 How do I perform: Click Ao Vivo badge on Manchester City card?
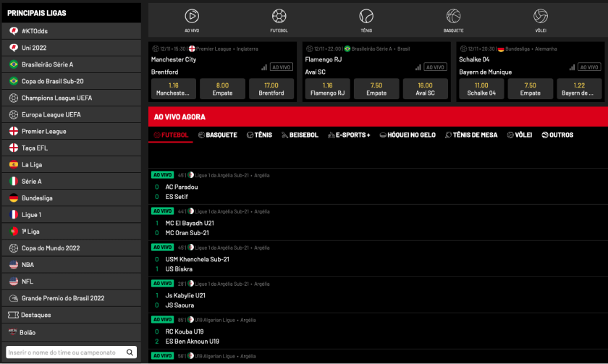[x=281, y=67]
